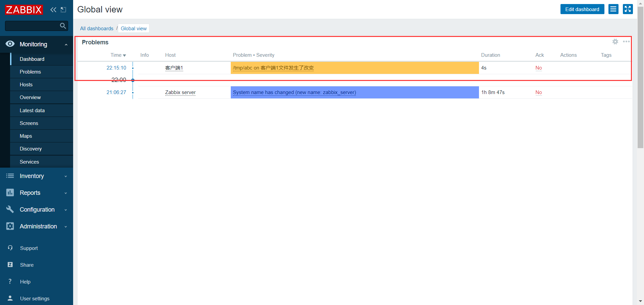Open Problems widget three-dots menu
The image size is (644, 305).
[626, 42]
